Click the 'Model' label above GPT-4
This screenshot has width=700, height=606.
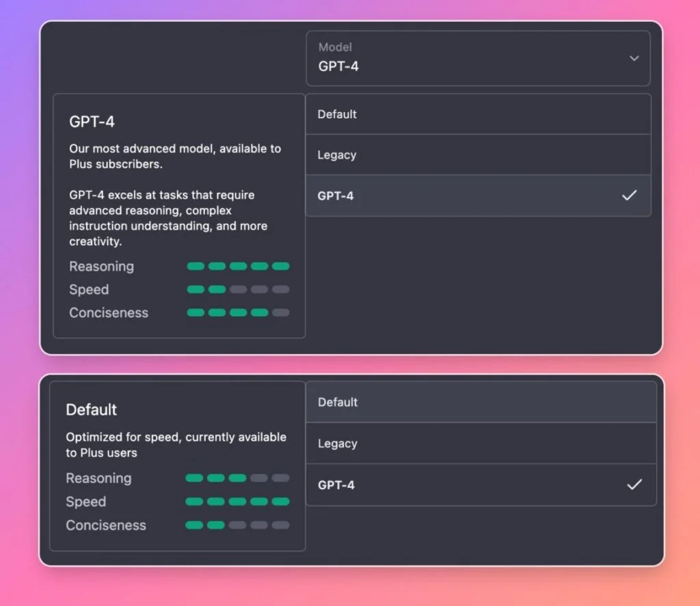[335, 47]
